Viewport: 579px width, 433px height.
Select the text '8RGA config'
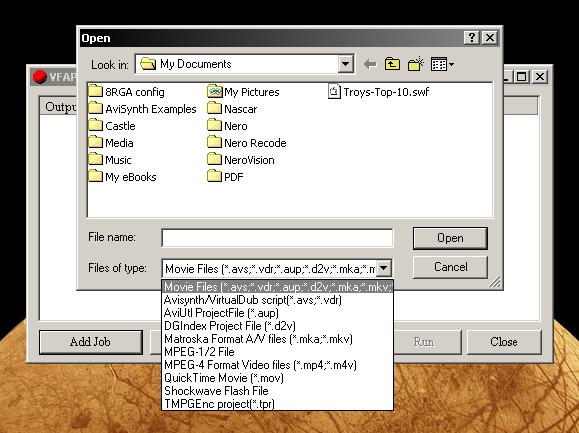[135, 92]
